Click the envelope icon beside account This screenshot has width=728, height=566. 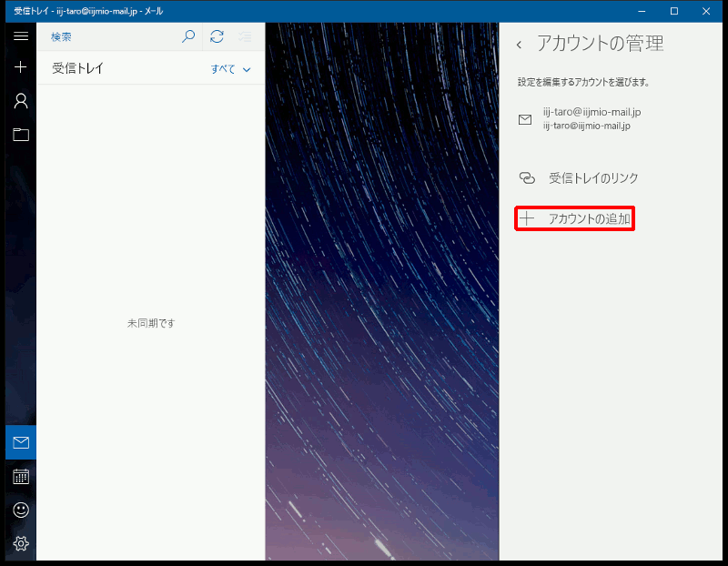pyautogui.click(x=525, y=120)
